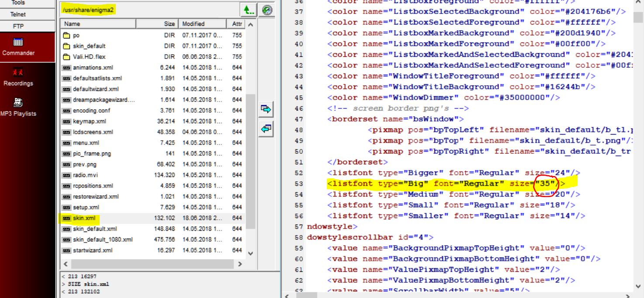Click the /usr/share/enigma2 path field

pos(149,9)
